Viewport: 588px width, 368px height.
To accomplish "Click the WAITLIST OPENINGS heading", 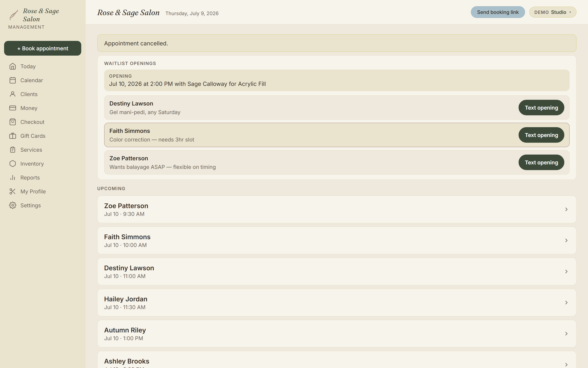I will click(130, 63).
